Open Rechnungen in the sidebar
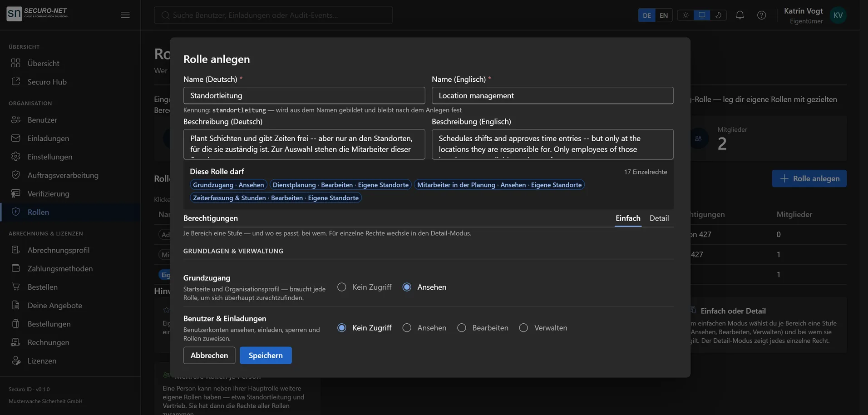868x415 pixels. (x=70, y=342)
